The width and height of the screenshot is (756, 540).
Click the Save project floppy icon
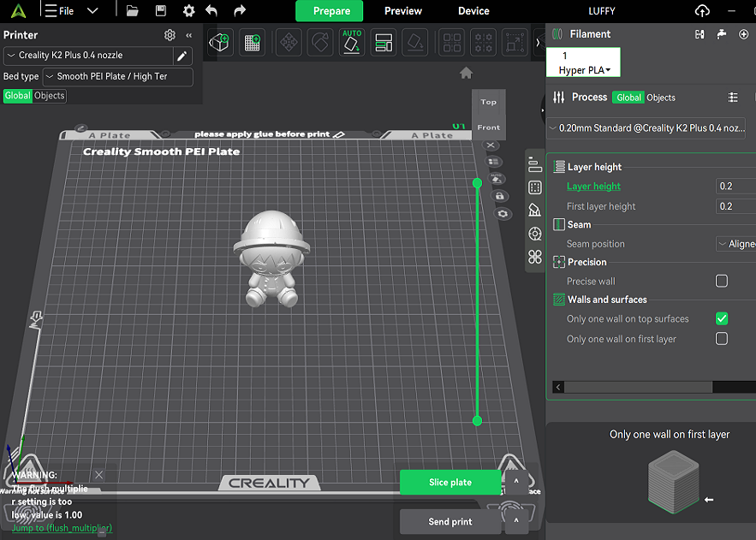pyautogui.click(x=161, y=11)
